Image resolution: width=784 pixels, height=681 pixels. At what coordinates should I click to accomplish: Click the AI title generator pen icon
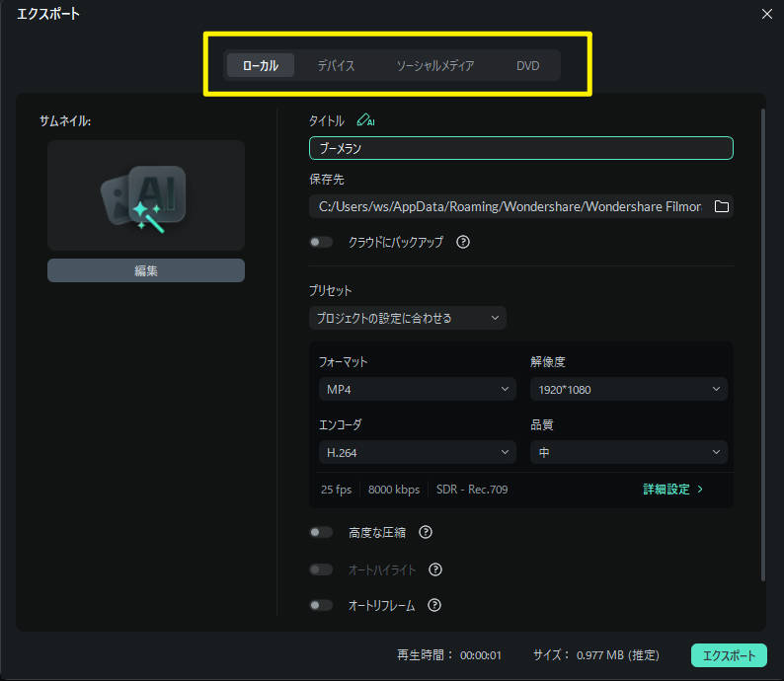(x=365, y=120)
